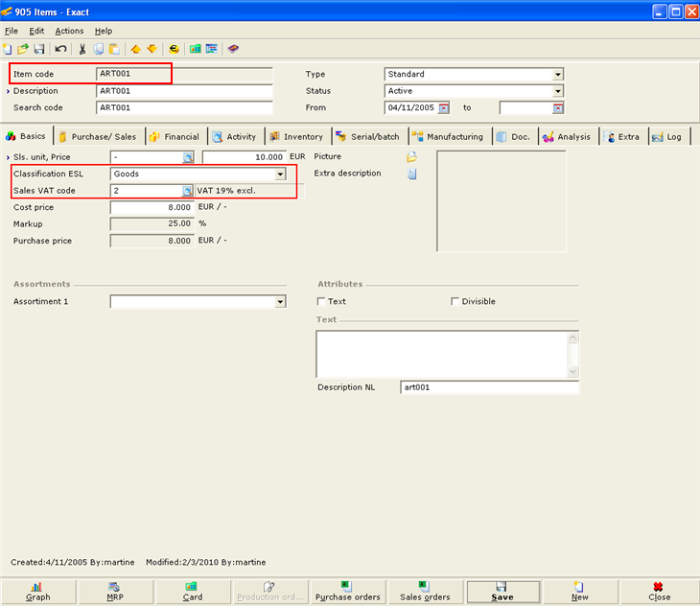Open the Actions menu
Screen dimensions: 700x606
coord(68,31)
